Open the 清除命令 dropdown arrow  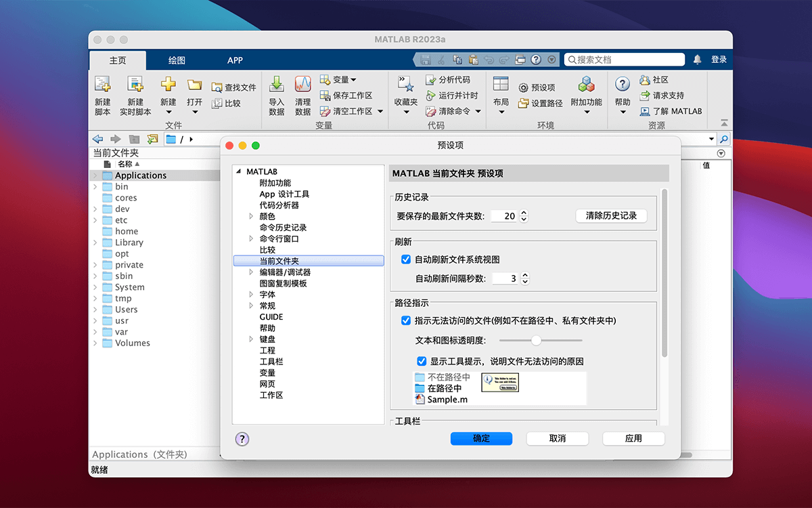tap(478, 111)
